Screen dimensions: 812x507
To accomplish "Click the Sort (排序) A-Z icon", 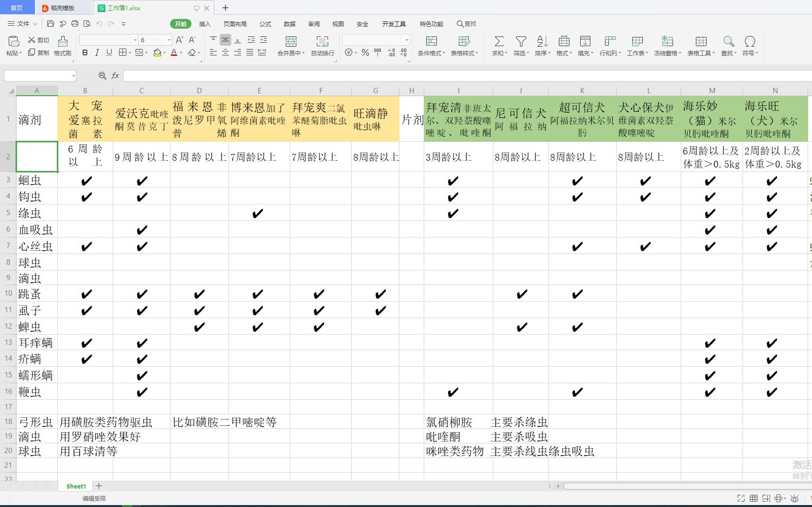I will point(542,41).
